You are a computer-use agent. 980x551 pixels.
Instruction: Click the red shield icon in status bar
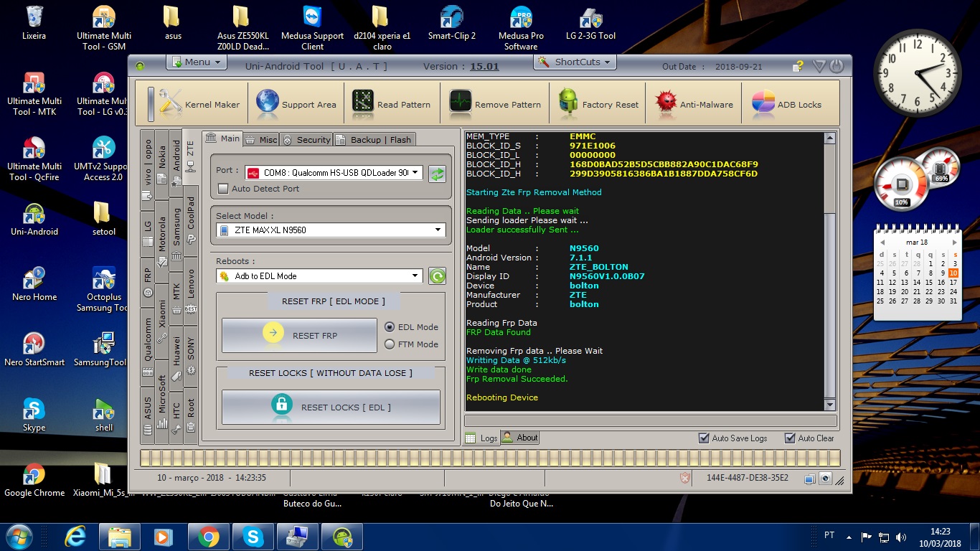point(685,478)
